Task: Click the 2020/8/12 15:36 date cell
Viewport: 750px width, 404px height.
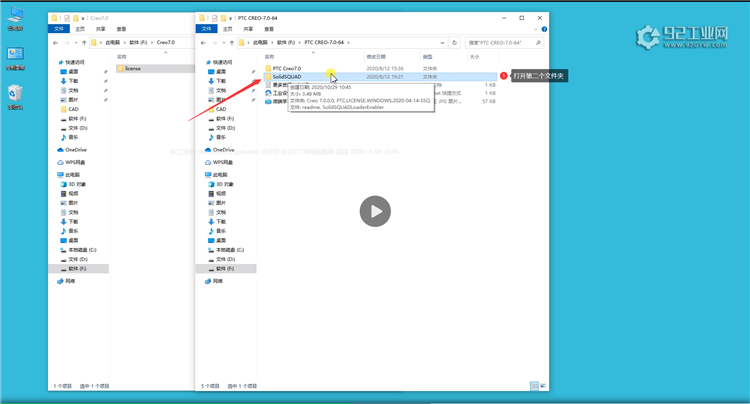Action: pos(385,68)
